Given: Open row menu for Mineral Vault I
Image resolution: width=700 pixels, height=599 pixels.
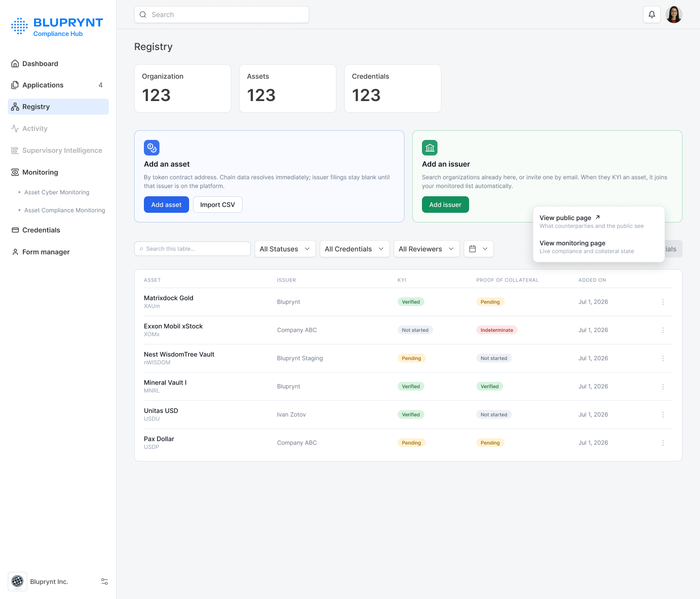Looking at the screenshot, I should [x=663, y=387].
